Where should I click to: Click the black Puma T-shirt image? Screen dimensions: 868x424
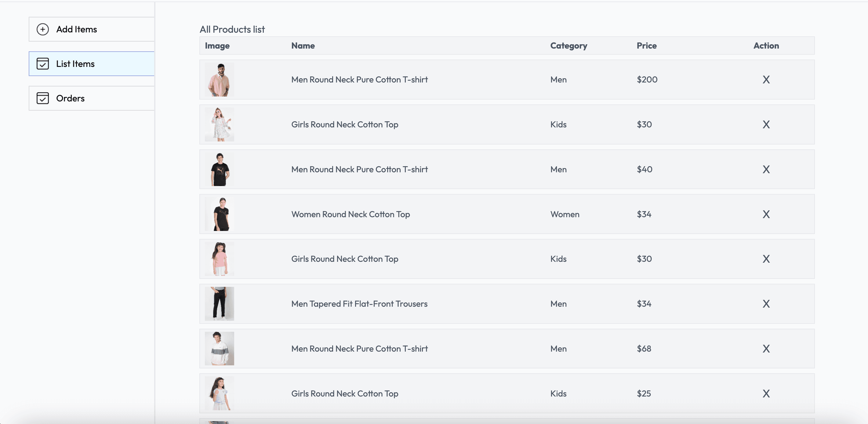219,169
